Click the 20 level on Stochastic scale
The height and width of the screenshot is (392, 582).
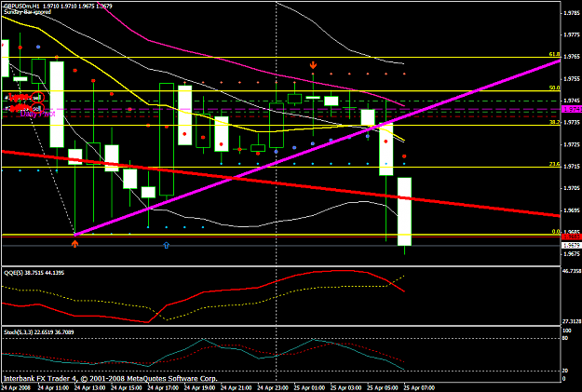(x=566, y=371)
